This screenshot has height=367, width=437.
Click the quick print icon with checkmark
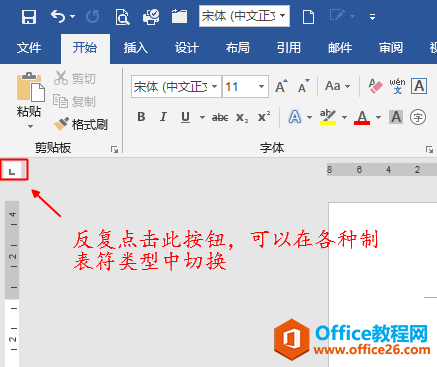(x=151, y=17)
